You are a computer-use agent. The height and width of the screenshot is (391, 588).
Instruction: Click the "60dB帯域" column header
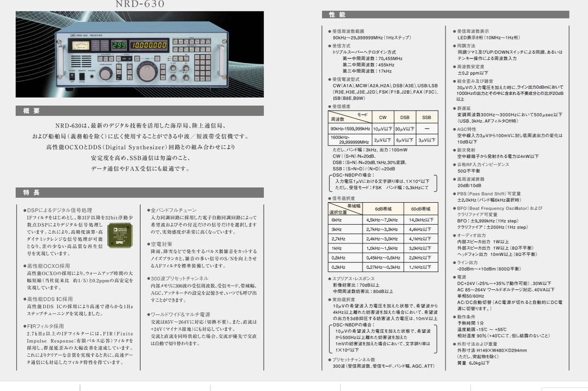421,209
